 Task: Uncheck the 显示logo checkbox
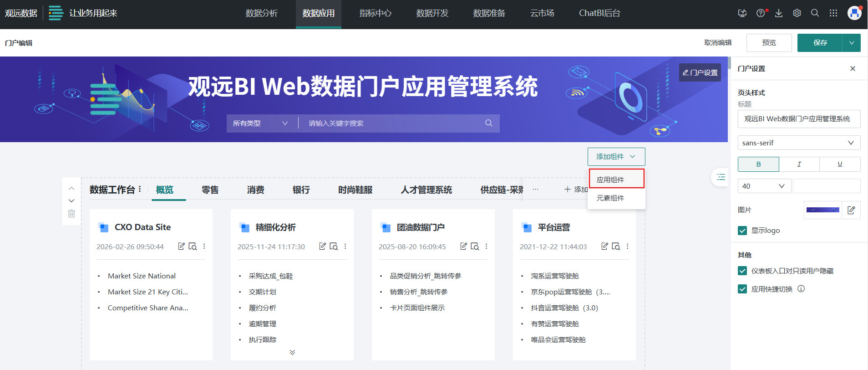pyautogui.click(x=742, y=231)
